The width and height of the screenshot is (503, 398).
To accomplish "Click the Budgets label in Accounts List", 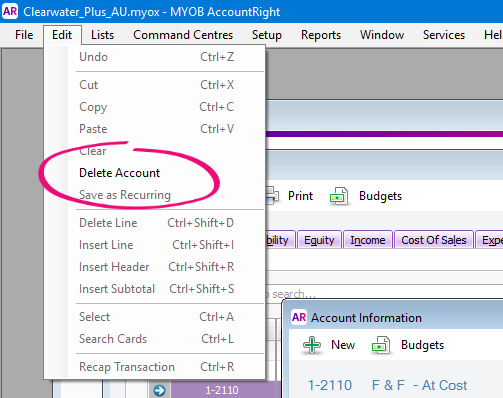I will (380, 196).
